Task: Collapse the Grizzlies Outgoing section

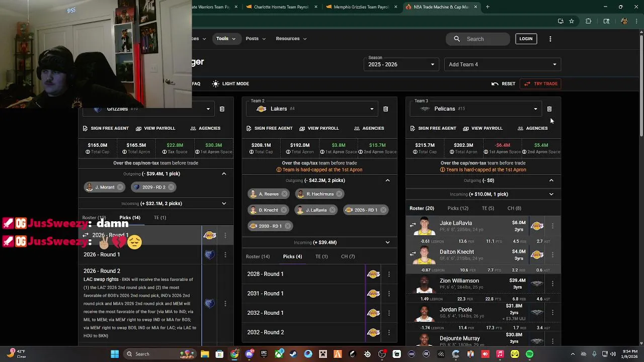Action: (x=224, y=174)
